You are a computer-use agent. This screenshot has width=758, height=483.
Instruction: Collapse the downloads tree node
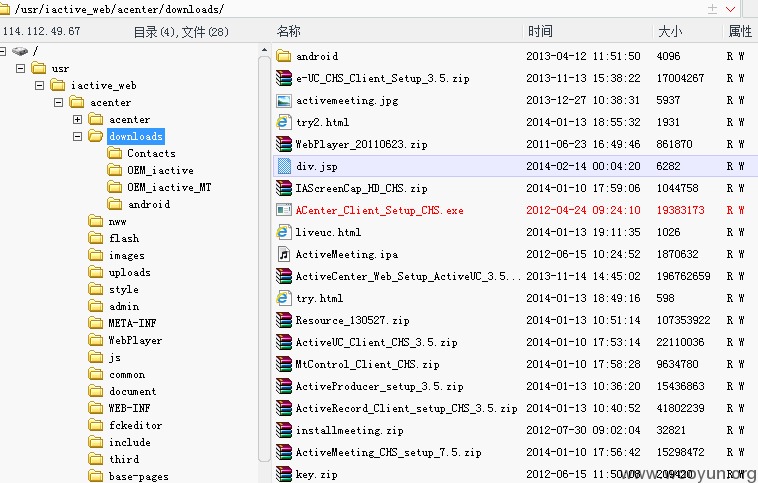[x=77, y=136]
